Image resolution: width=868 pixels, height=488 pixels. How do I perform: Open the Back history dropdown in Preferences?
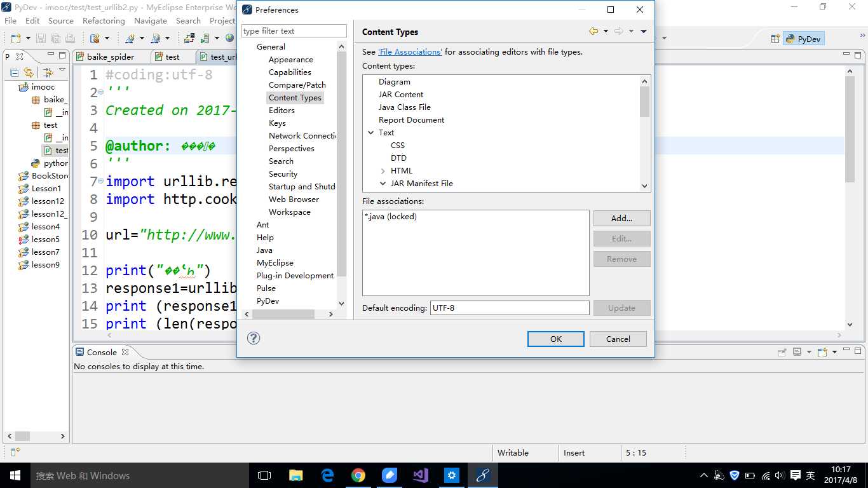tap(606, 31)
